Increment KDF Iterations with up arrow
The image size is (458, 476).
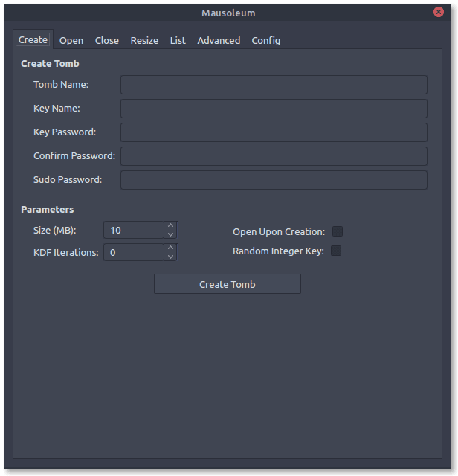pos(170,248)
